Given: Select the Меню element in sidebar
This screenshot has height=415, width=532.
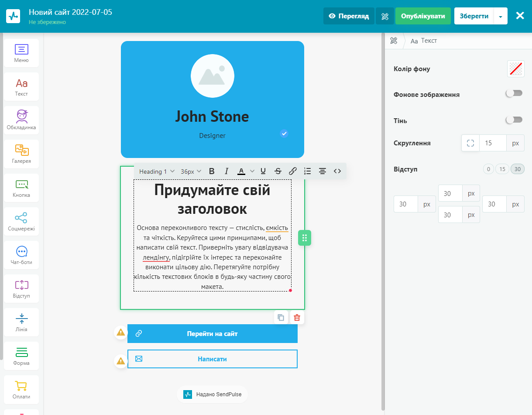Looking at the screenshot, I should [x=21, y=53].
